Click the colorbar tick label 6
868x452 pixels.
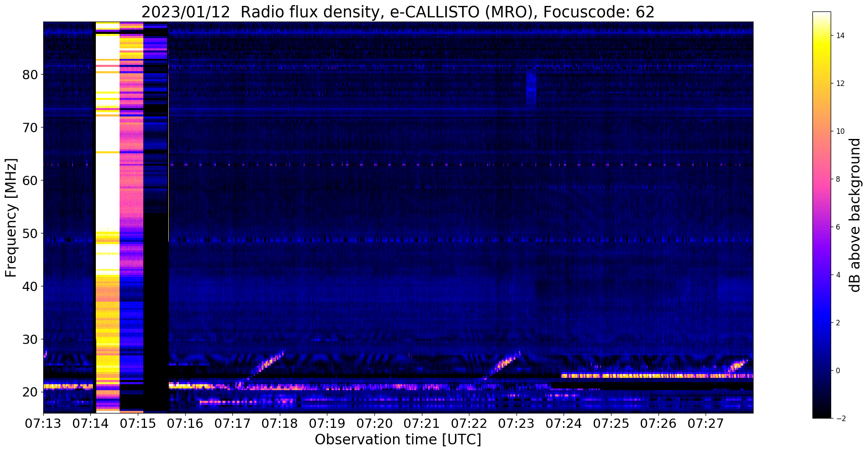(837, 227)
